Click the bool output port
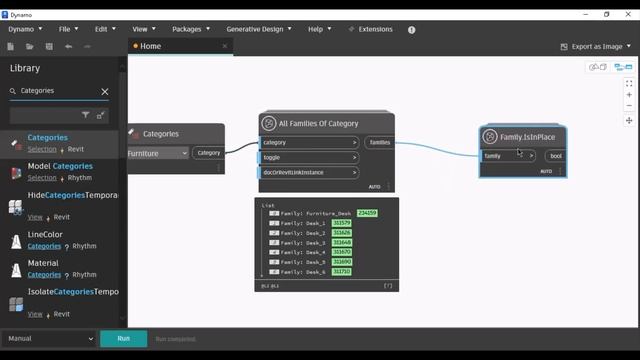The width and height of the screenshot is (640, 360). tap(556, 156)
